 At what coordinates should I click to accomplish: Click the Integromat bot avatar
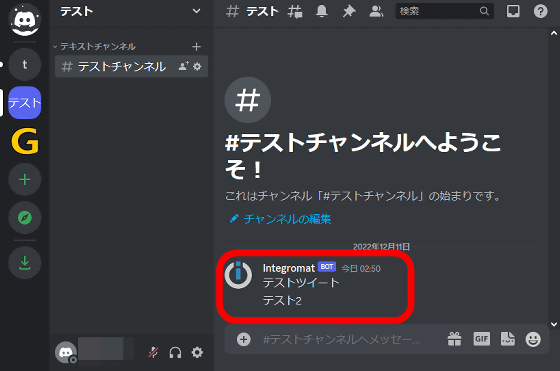[x=238, y=275]
